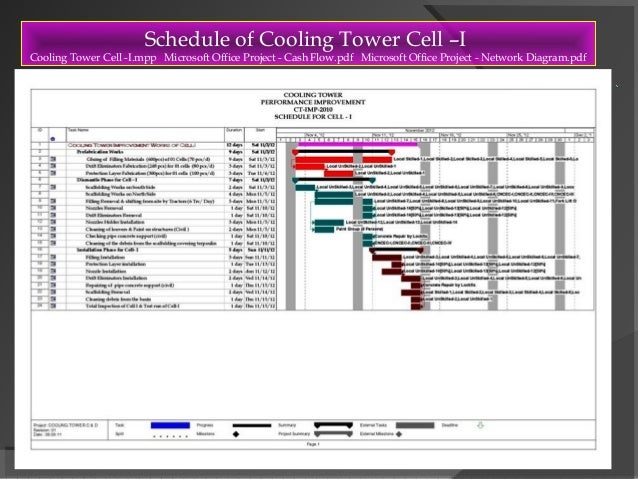Click the Split legend dotted sample
638x479 pixels.
tap(170, 436)
